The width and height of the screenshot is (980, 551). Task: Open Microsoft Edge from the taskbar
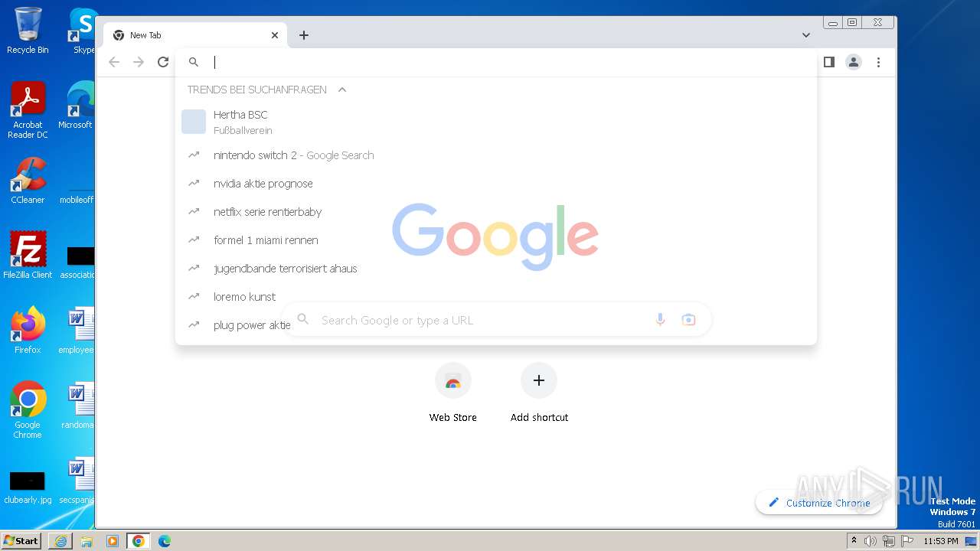[x=165, y=541]
